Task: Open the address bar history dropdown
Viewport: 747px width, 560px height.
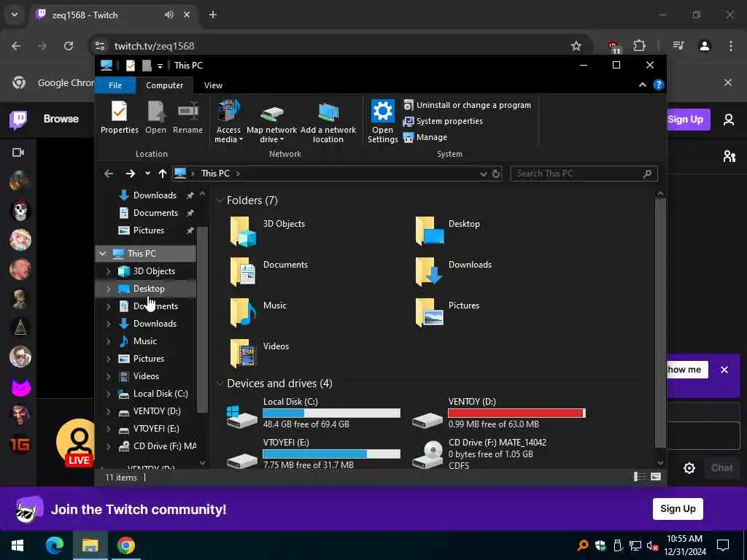Action: (483, 174)
